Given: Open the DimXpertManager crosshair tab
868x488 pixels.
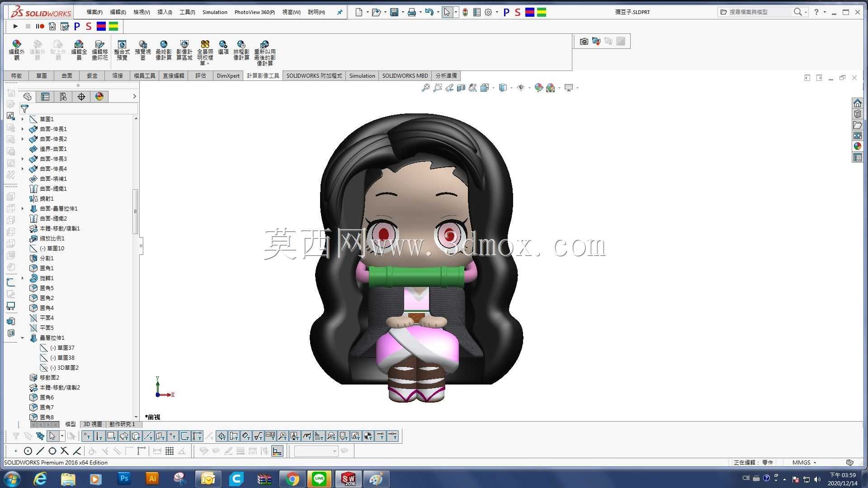Looking at the screenshot, I should (81, 96).
